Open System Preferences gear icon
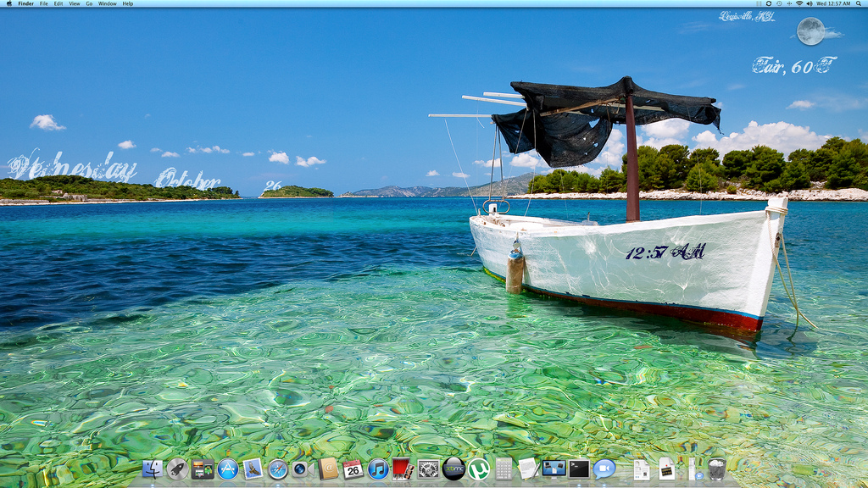The width and height of the screenshot is (868, 488). point(428,469)
